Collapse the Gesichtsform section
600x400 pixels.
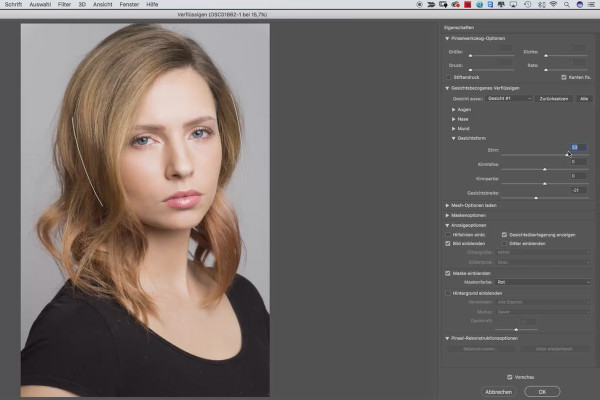[453, 138]
